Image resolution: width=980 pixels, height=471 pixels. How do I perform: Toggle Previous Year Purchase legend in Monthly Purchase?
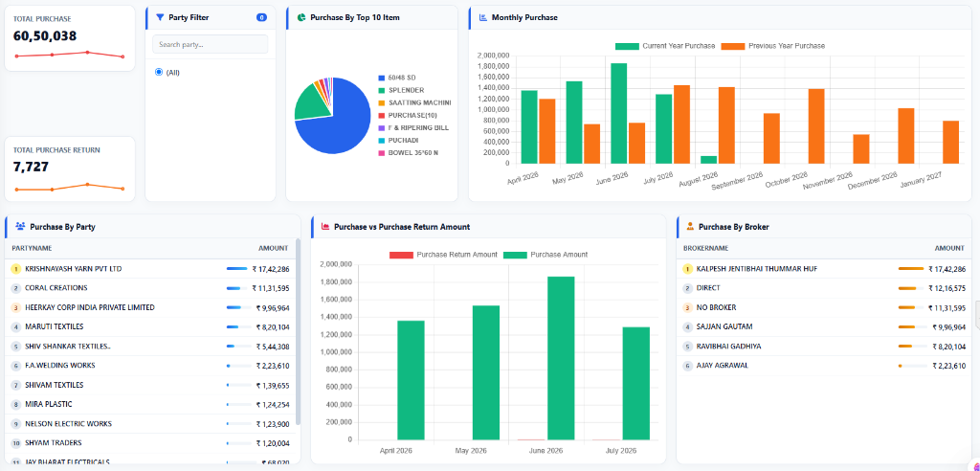pos(773,46)
